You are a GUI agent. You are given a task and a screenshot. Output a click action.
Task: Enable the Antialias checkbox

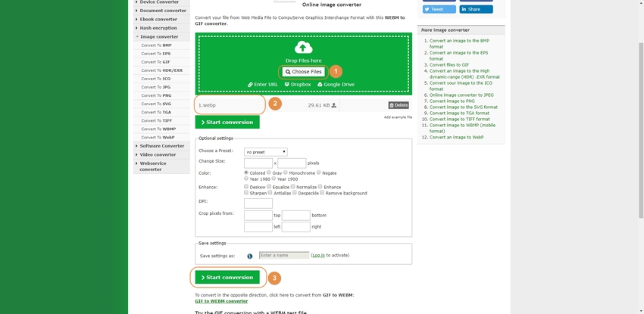[x=270, y=192]
